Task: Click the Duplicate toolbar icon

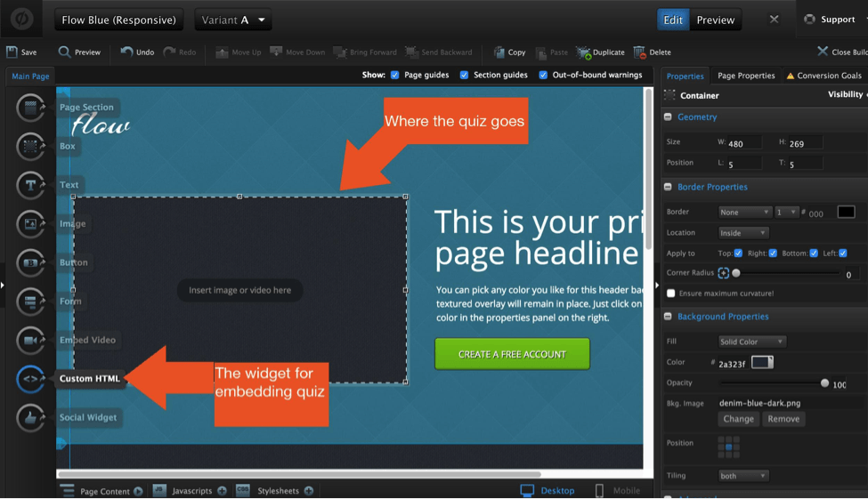Action: tap(584, 52)
